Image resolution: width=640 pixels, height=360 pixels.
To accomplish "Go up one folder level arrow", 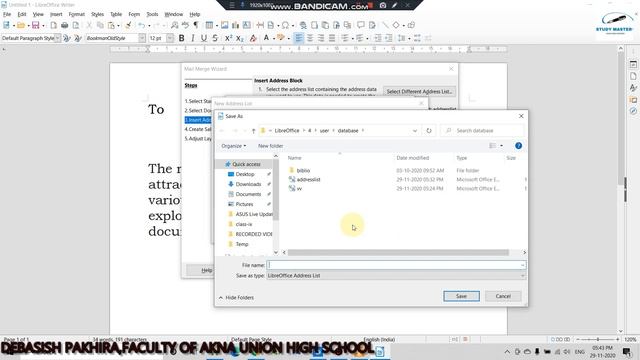I will pyautogui.click(x=253, y=131).
